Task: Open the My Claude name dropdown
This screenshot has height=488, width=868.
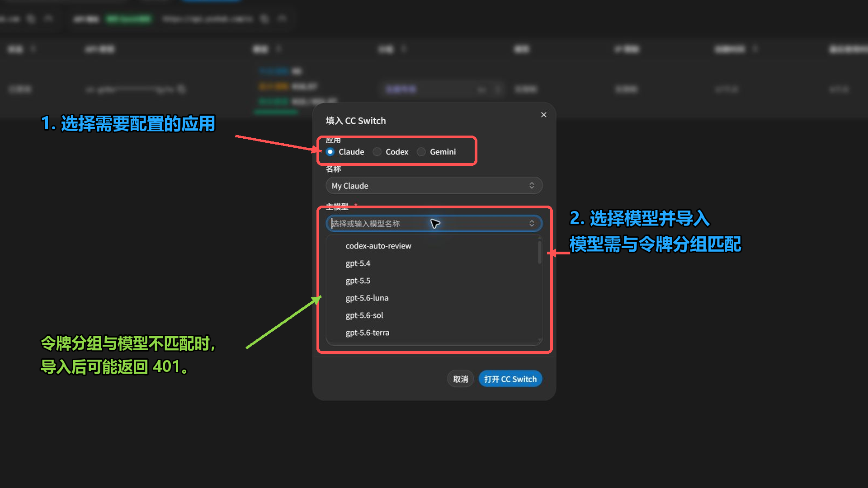Action: click(434, 186)
